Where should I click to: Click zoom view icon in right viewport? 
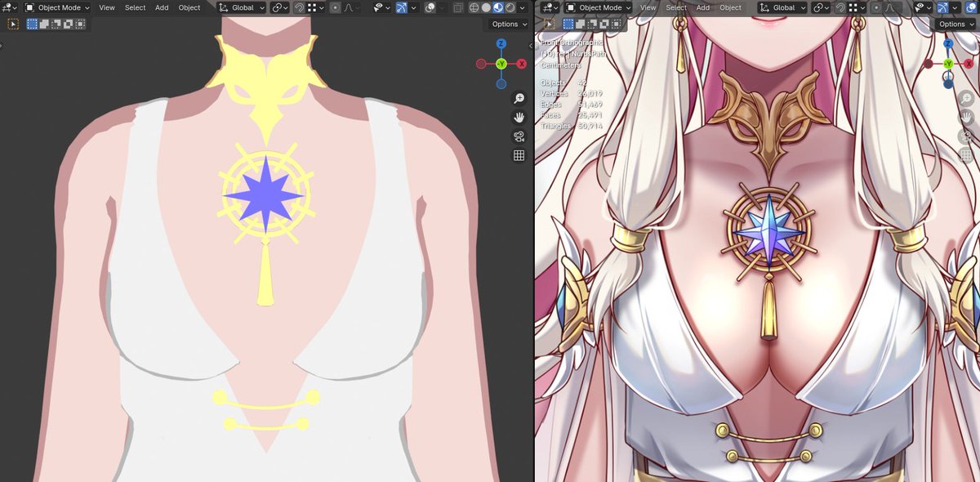tap(966, 99)
